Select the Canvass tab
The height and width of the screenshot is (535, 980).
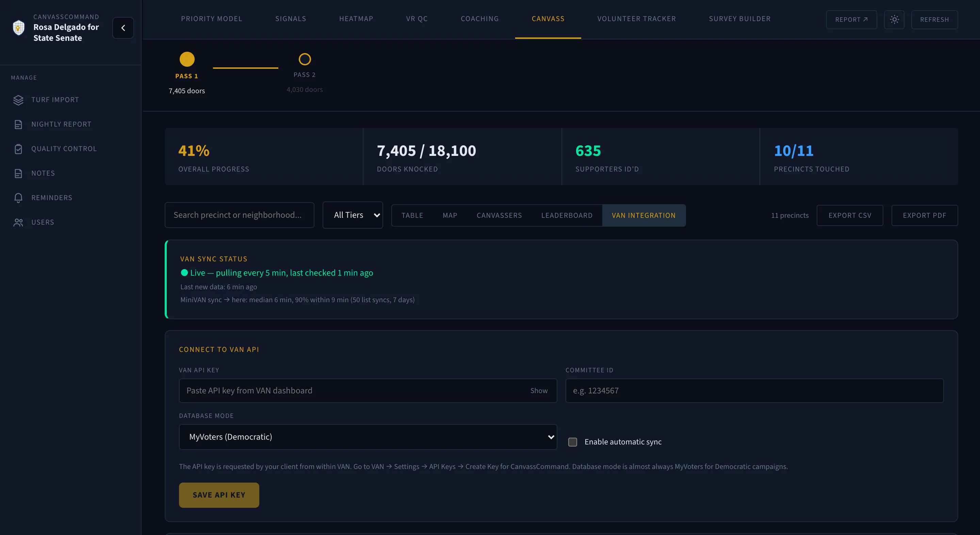pyautogui.click(x=548, y=19)
